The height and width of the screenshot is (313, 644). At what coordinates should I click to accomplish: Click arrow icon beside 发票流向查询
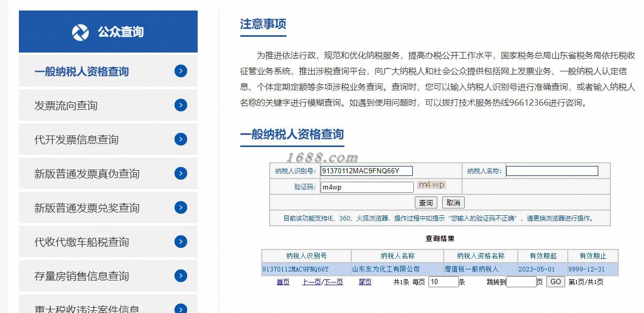[x=181, y=105]
